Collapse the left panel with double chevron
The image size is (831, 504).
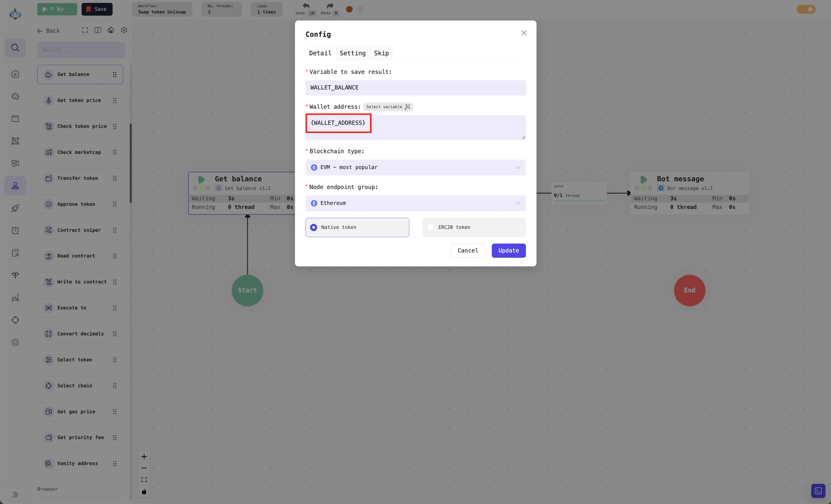[x=15, y=494]
